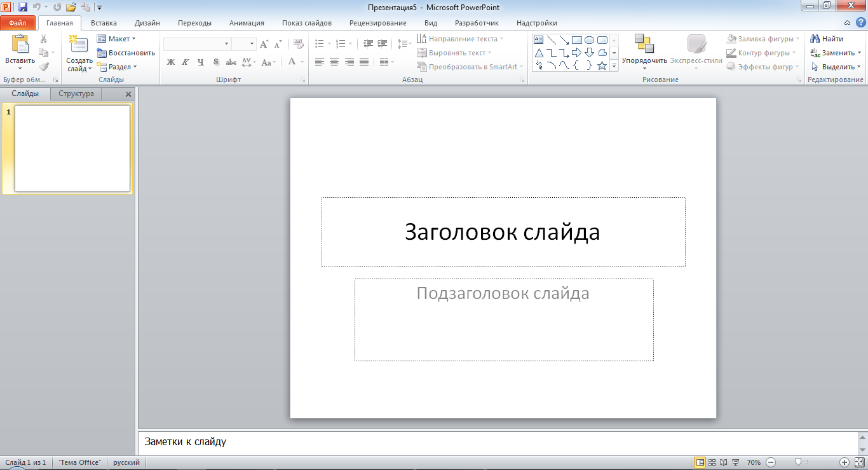
Task: Insert the text box shape from gallery
Action: pyautogui.click(x=539, y=40)
